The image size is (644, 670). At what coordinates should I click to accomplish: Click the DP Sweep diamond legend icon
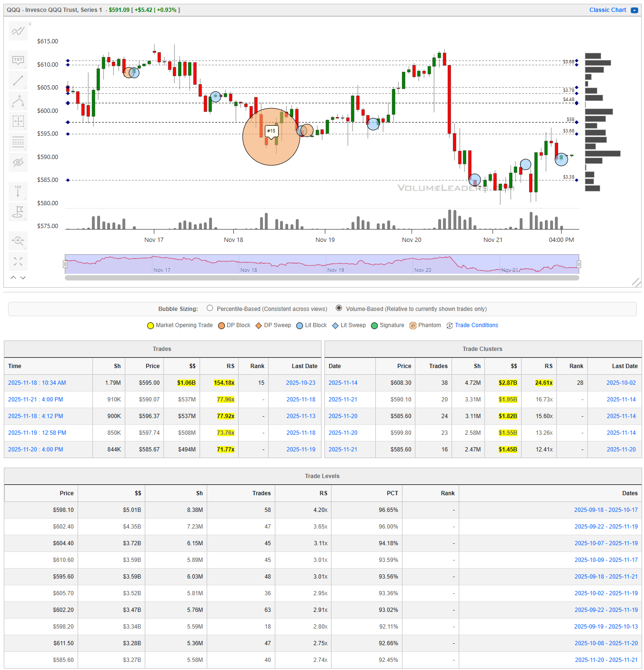259,326
